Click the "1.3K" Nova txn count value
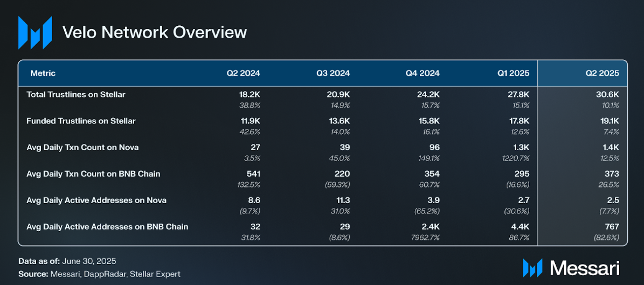This screenshot has width=644, height=285. (x=521, y=148)
